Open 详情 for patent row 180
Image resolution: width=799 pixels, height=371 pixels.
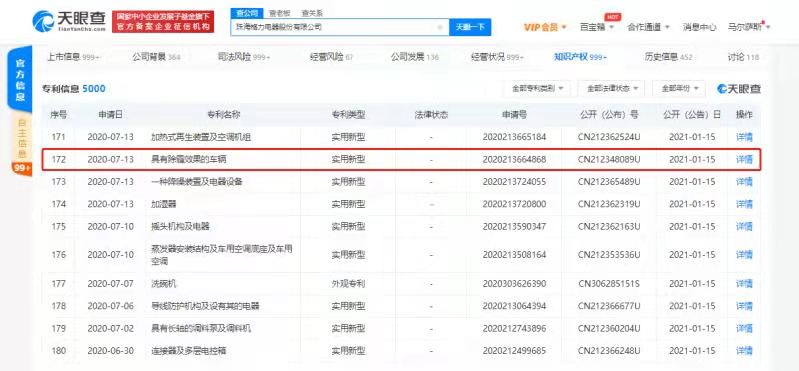744,351
